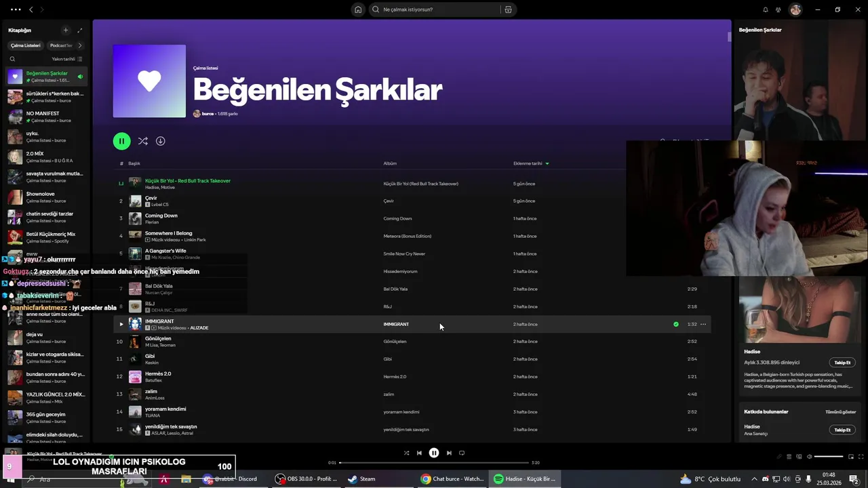The width and height of the screenshot is (868, 488).
Task: Sort tracks by Başlık column
Action: coord(134,163)
